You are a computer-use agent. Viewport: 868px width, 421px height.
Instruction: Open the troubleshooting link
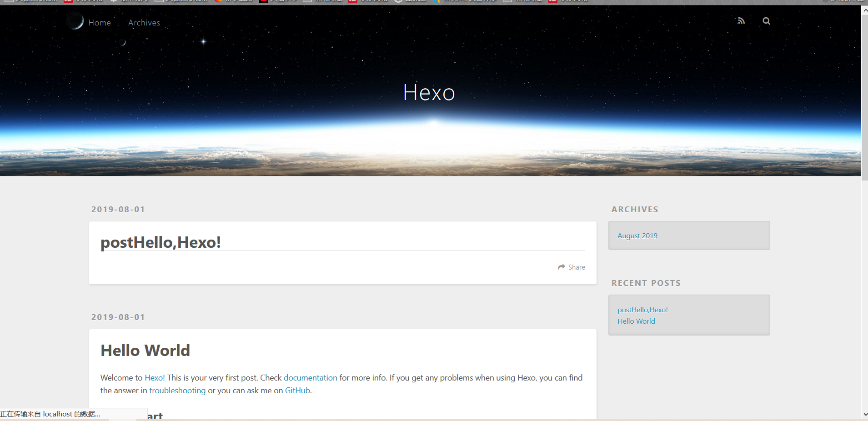pos(177,391)
